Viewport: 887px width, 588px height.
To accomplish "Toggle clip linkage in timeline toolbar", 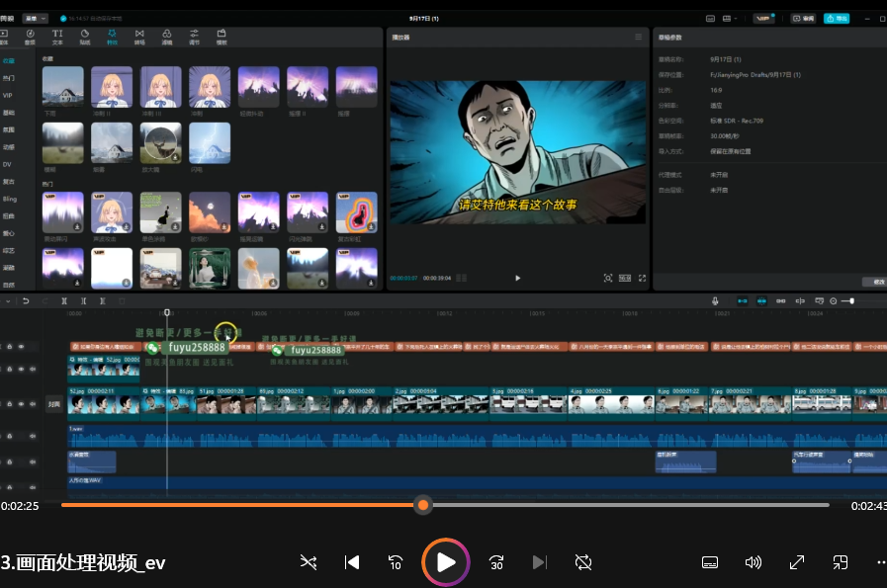I will click(780, 300).
